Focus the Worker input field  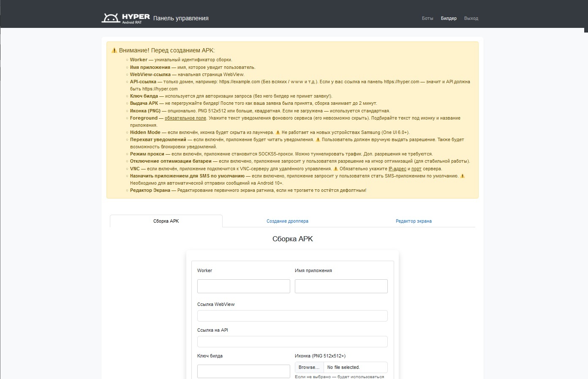243,286
